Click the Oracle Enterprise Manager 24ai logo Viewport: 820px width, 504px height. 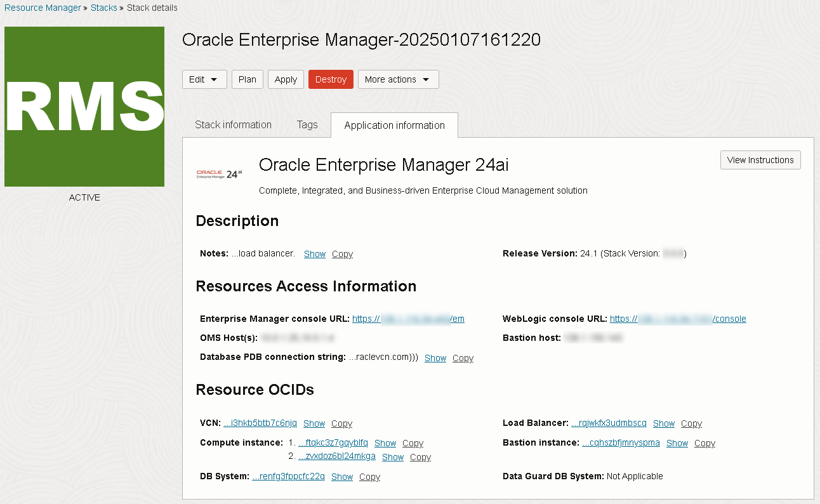tap(219, 173)
